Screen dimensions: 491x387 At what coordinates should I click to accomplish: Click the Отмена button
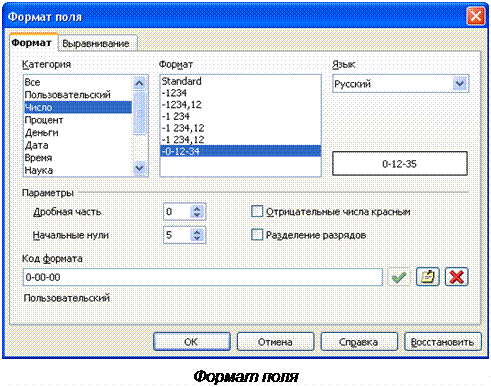coord(275,342)
